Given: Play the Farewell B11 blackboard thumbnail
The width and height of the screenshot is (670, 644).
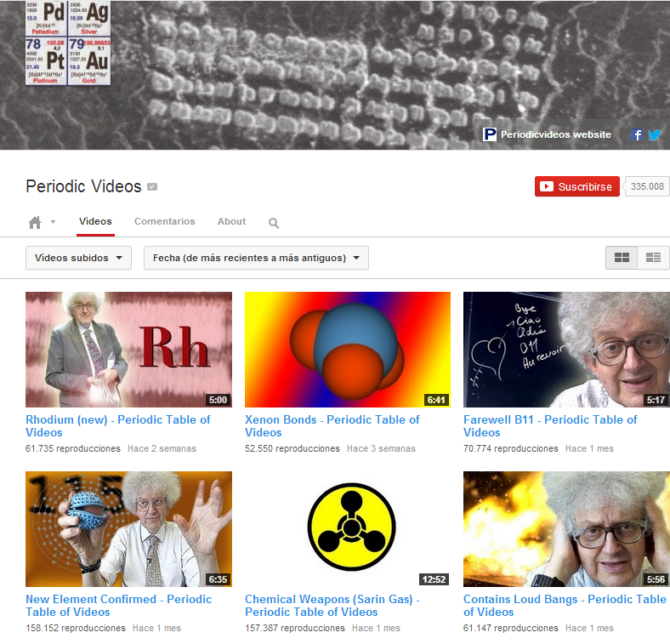Looking at the screenshot, I should [566, 350].
